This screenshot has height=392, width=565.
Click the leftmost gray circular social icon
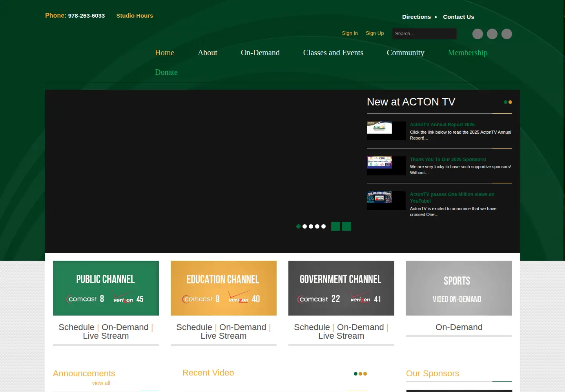pos(478,34)
